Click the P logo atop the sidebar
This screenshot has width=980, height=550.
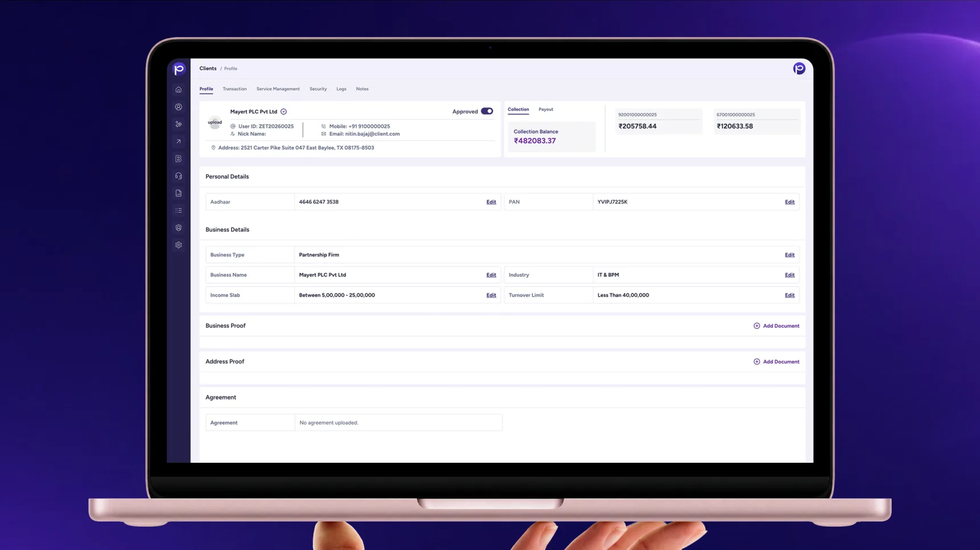coord(179,69)
